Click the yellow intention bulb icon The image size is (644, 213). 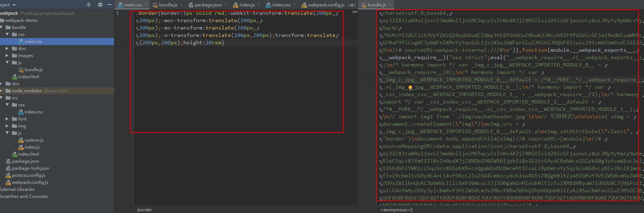tap(410, 87)
